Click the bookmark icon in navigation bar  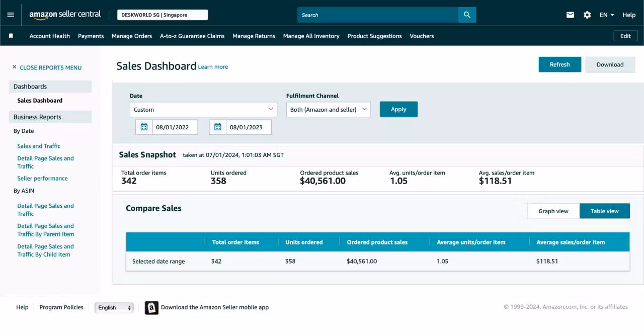pos(11,36)
